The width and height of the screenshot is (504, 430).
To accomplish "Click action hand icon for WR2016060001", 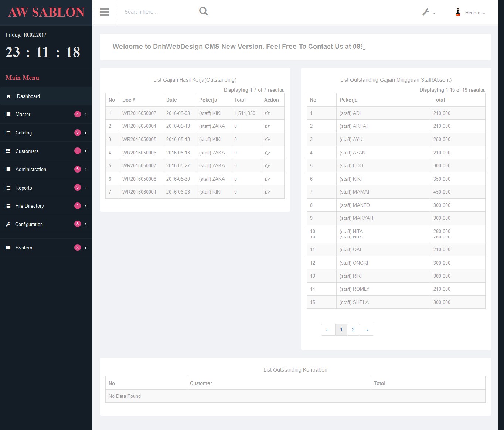I will [x=267, y=192].
